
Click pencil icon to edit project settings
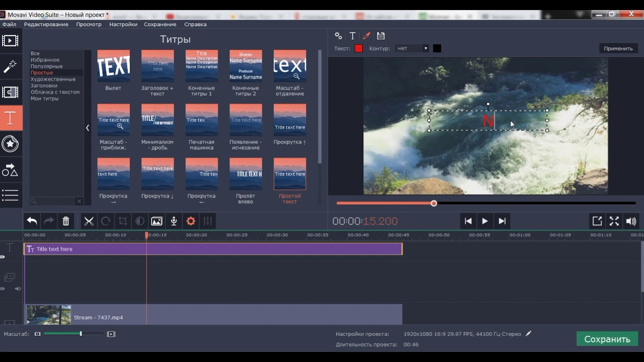528,333
